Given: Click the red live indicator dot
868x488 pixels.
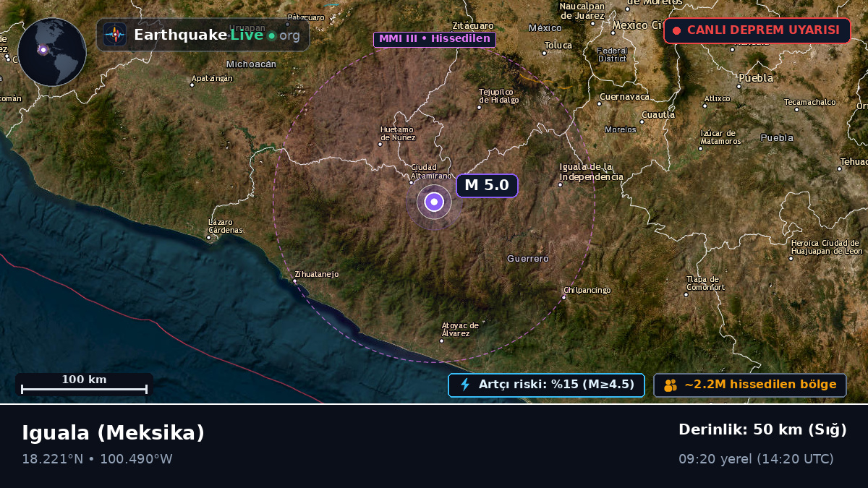Looking at the screenshot, I should pos(676,30).
